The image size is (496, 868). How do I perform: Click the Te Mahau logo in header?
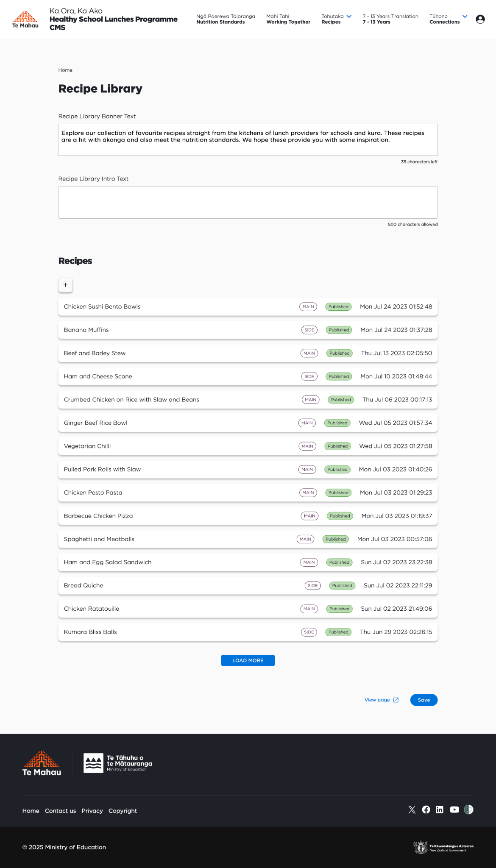(x=25, y=19)
